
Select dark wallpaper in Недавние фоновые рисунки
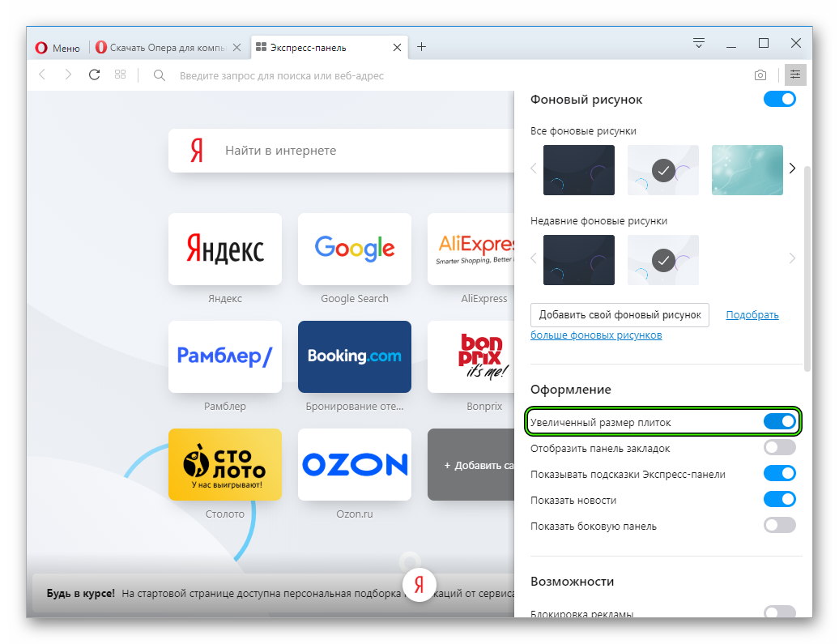click(x=578, y=260)
